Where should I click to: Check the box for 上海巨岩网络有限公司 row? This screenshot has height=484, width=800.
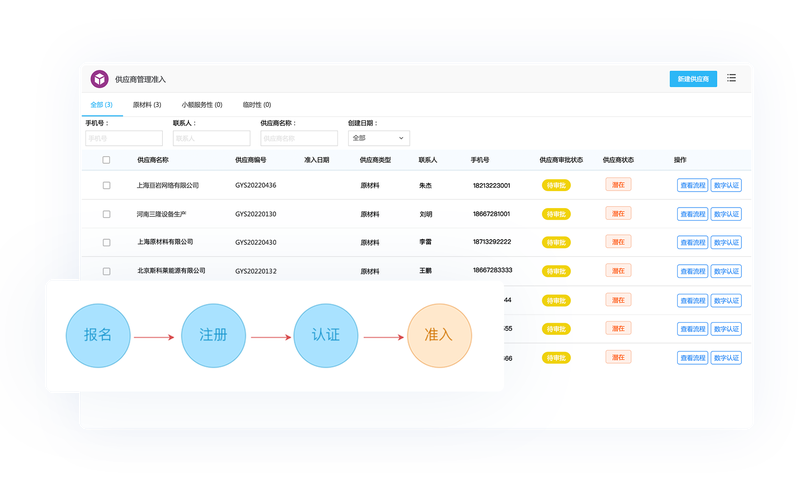[106, 185]
